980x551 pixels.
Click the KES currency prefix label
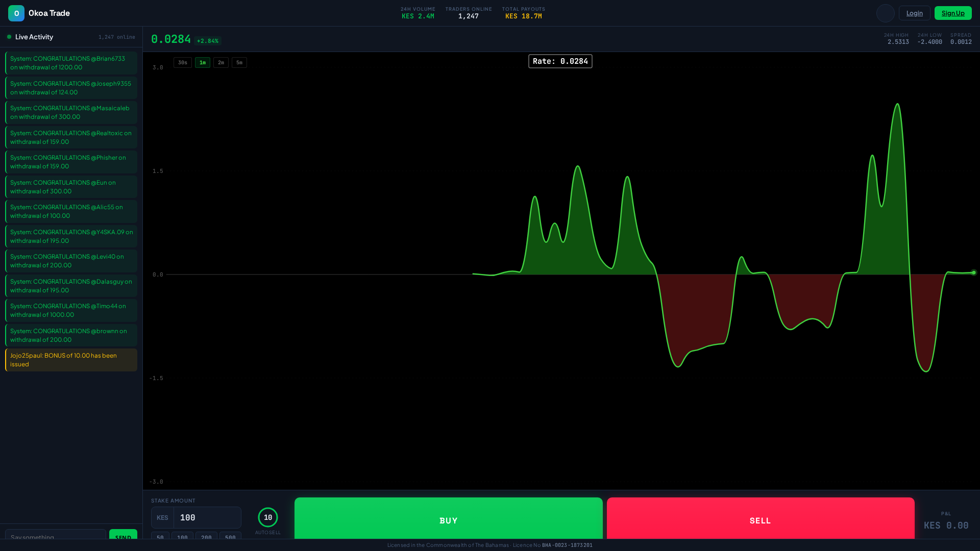pyautogui.click(x=162, y=517)
